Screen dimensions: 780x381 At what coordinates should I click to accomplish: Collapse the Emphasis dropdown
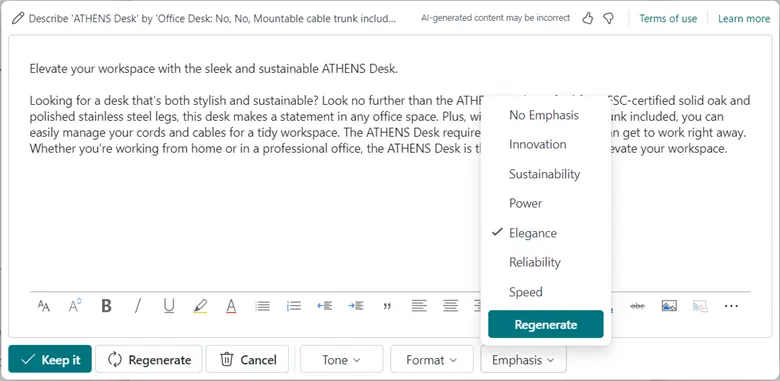[x=523, y=360]
